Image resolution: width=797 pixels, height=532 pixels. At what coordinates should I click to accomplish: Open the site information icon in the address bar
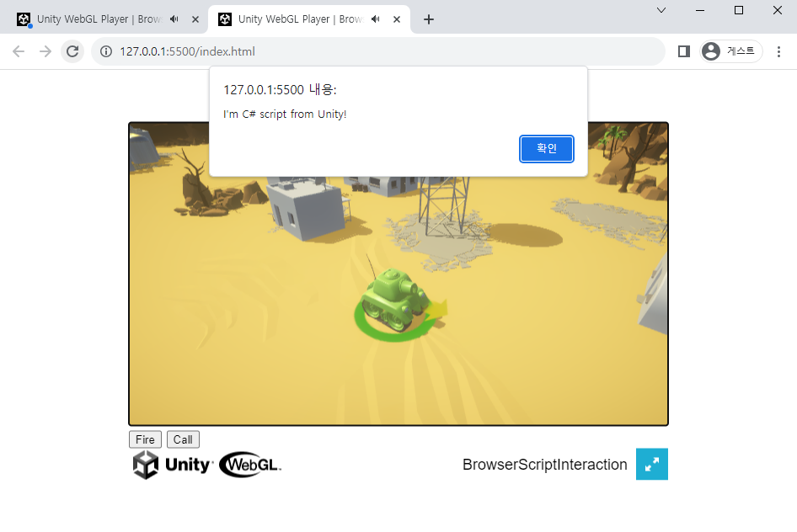coord(105,51)
